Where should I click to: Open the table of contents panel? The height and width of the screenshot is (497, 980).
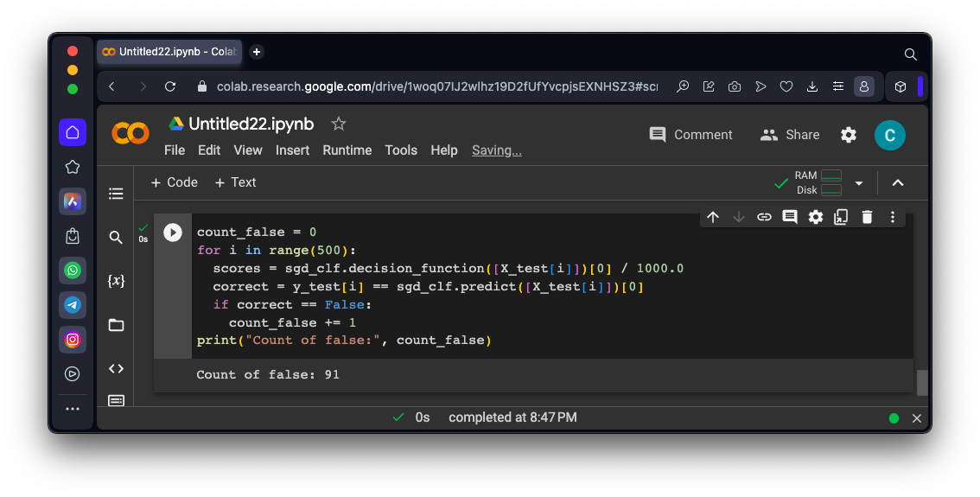click(116, 194)
